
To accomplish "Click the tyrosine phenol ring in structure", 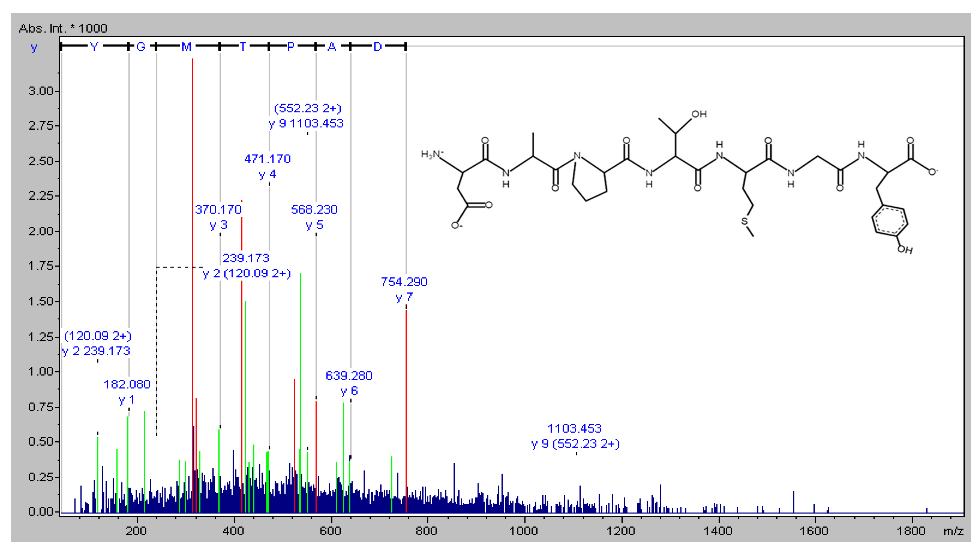I will coord(890,221).
